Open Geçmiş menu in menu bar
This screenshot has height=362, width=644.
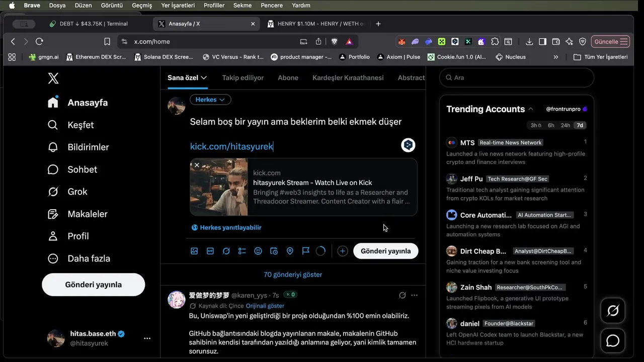tap(142, 6)
